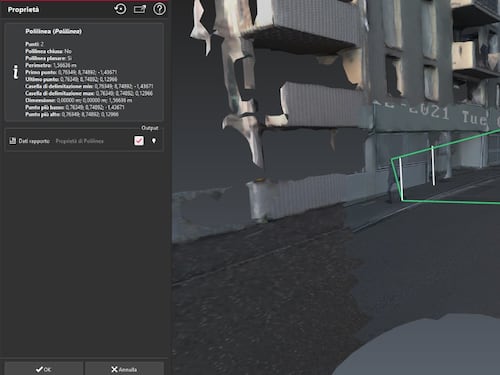Click the 'Ultimo punto' coordinates line

coord(71,79)
